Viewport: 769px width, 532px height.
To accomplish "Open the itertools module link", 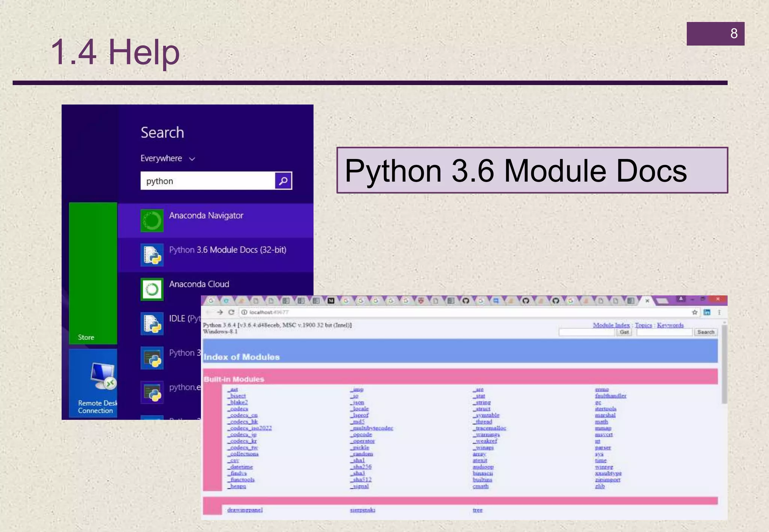I will click(606, 409).
